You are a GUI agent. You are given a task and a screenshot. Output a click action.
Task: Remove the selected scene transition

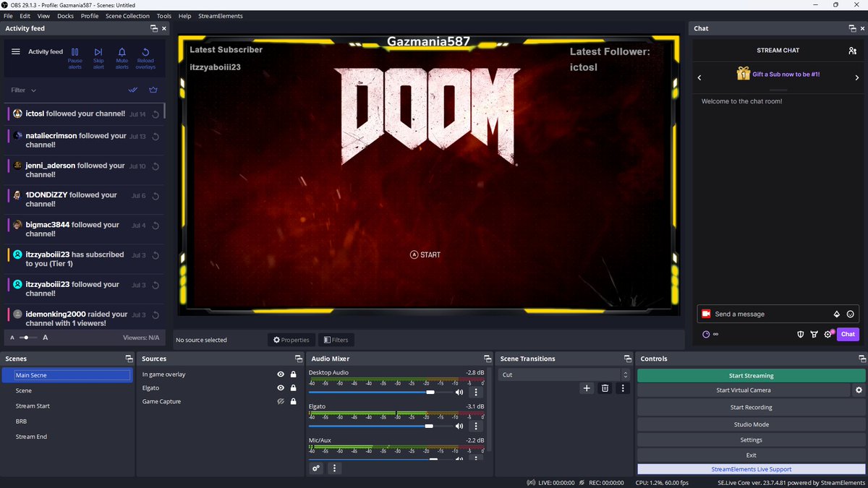tap(605, 388)
